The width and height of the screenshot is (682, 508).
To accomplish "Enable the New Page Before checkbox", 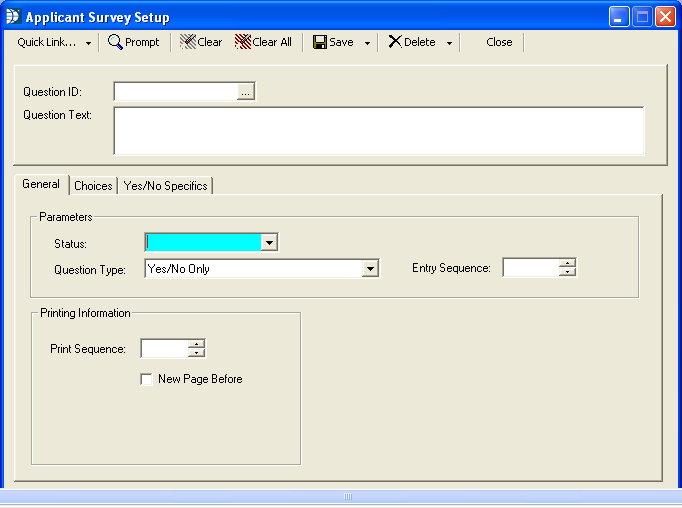I will pyautogui.click(x=147, y=379).
